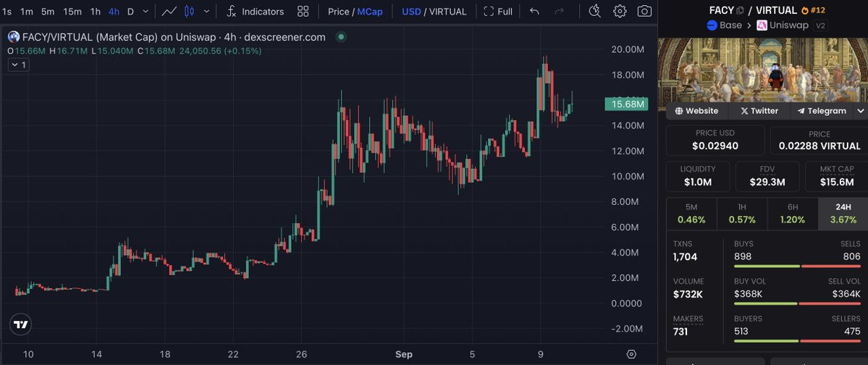This screenshot has width=868, height=365.
Task: Open the time axis settings icon
Action: coord(631,354)
